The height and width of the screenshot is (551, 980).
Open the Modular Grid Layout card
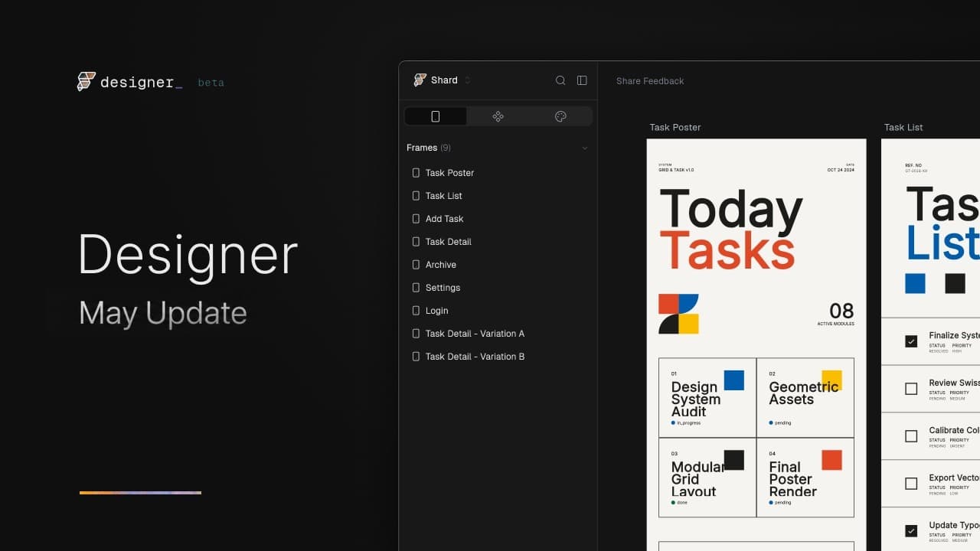[707, 477]
